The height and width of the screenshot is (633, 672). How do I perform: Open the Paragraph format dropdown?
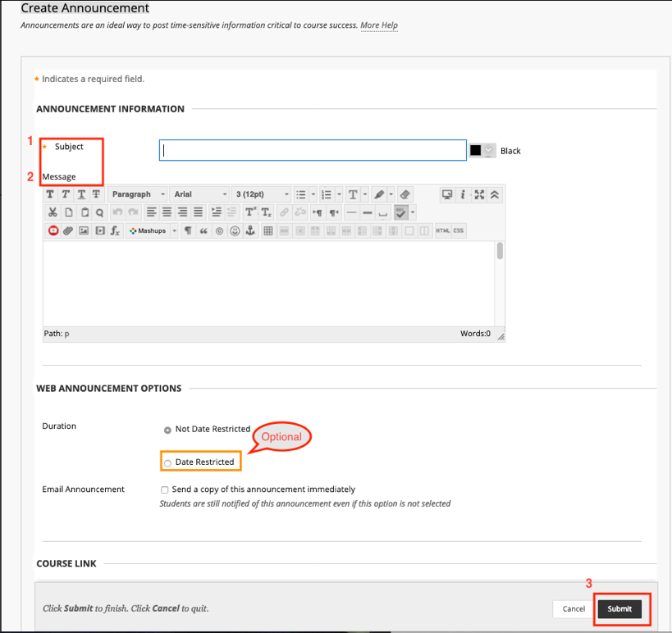136,194
